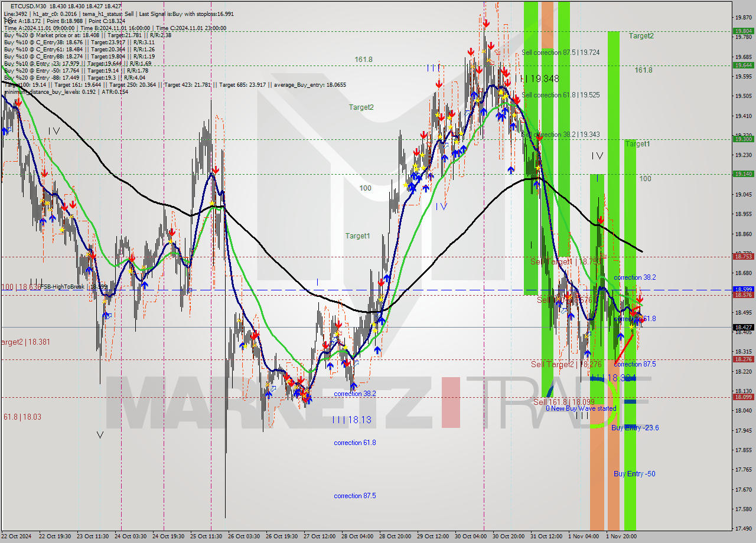
Task: Click the '22 Oct 2024' time label
Action: [17, 537]
